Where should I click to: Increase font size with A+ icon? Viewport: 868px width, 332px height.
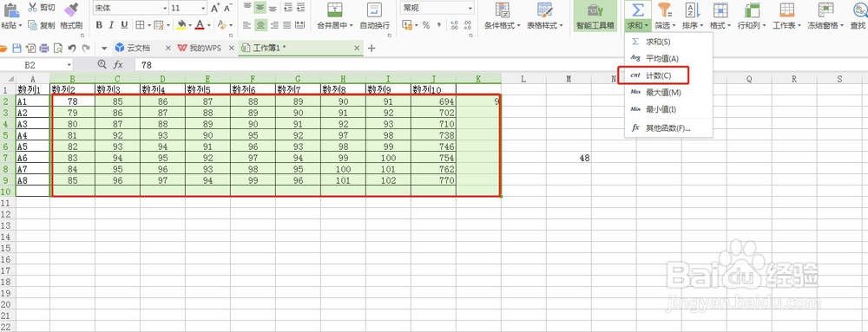click(215, 9)
